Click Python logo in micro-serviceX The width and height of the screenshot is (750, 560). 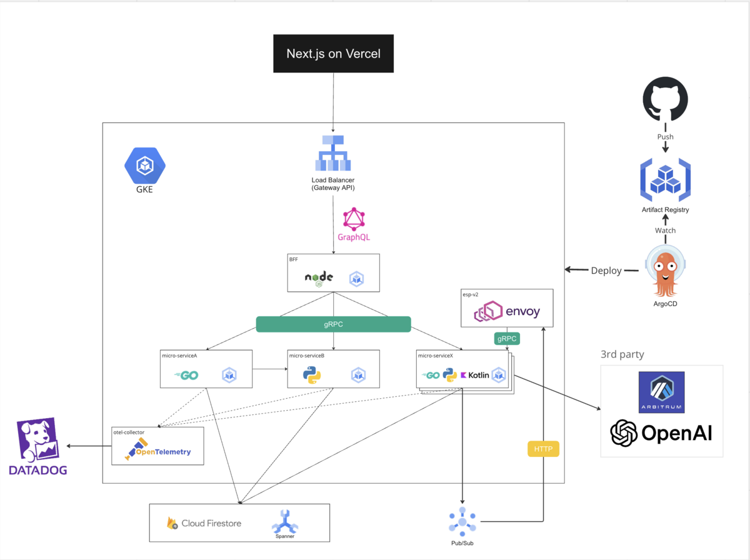pyautogui.click(x=450, y=375)
